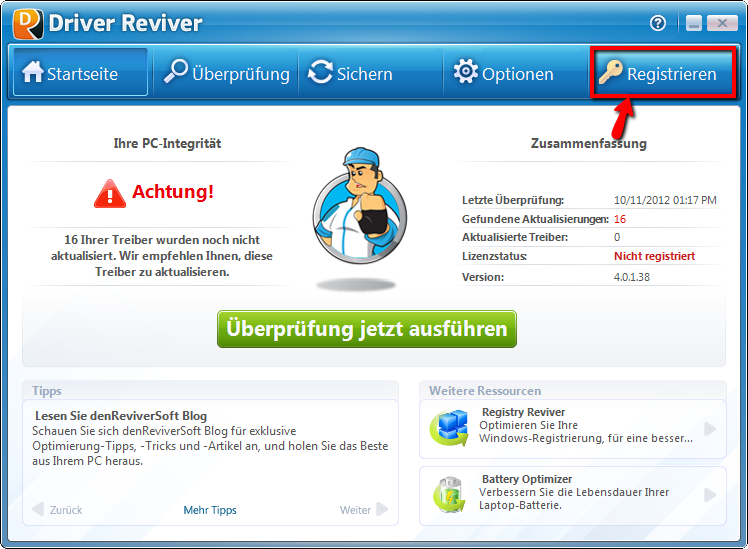Click the 'Weitere Ressourcen' panel title

point(485,391)
